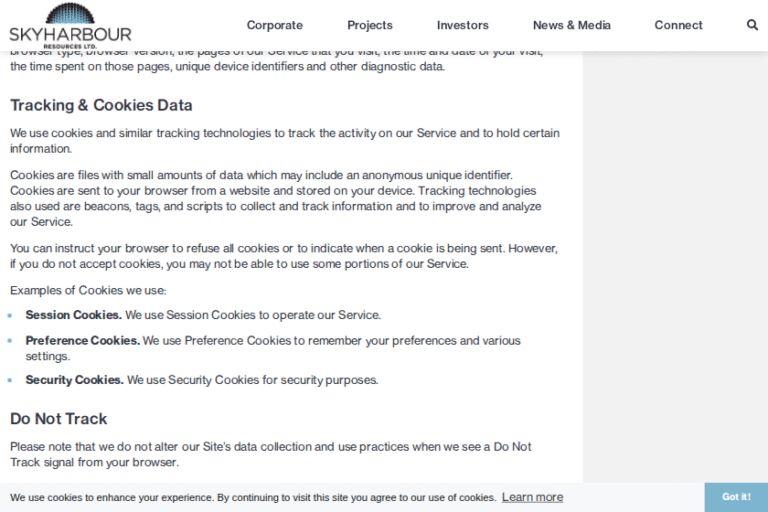The image size is (768, 512).
Task: Click the Do Not Track heading
Action: coord(59,418)
